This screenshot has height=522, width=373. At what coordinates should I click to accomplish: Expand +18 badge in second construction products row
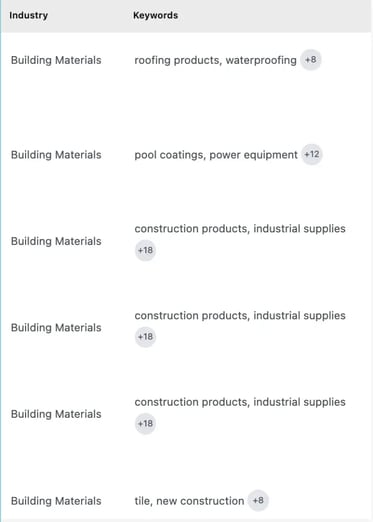tap(145, 337)
